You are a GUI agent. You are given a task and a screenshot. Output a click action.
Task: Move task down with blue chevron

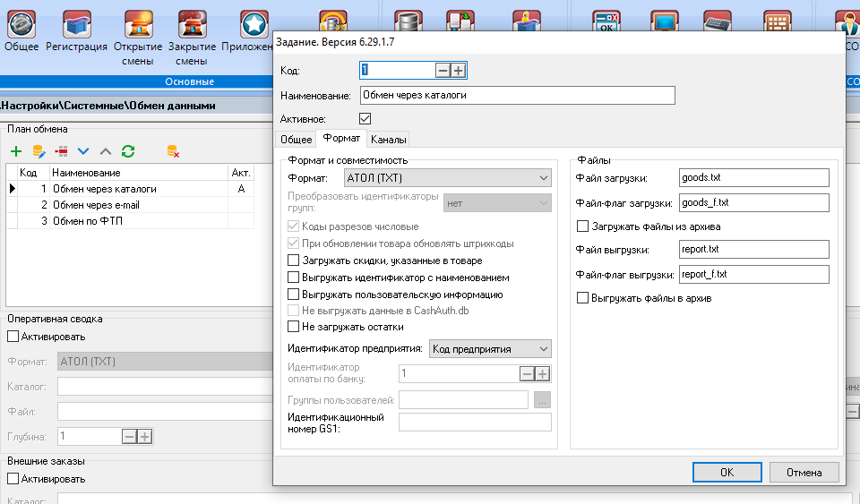click(x=83, y=151)
